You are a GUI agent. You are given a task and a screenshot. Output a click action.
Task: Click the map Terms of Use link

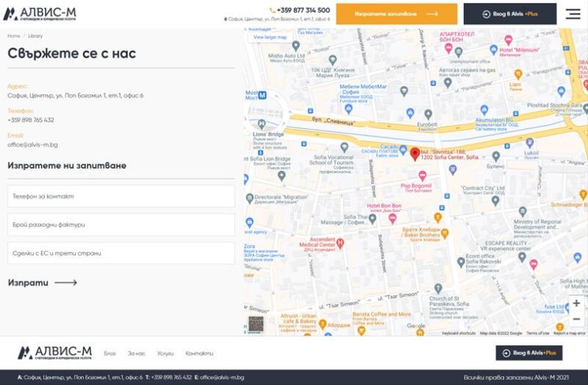pos(537,333)
